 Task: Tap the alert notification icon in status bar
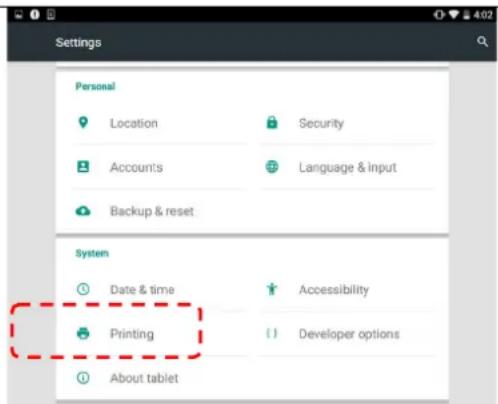click(35, 14)
